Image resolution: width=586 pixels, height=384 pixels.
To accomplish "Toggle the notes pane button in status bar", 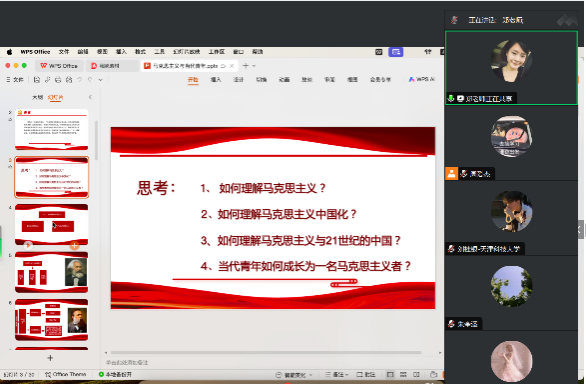I will (336, 375).
